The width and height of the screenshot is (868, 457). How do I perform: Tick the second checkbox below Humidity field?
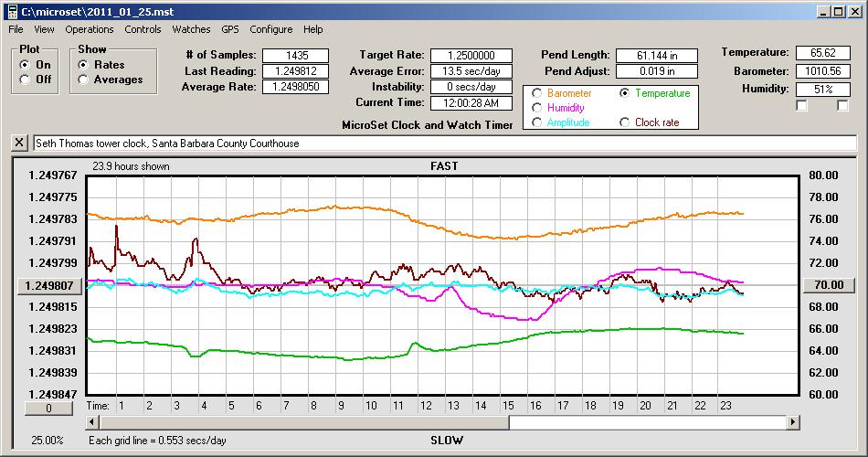[842, 105]
